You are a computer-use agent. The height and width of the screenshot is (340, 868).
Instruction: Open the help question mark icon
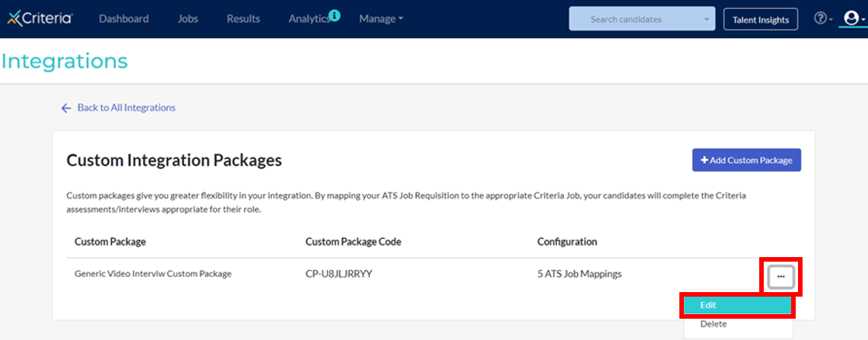[x=820, y=19]
